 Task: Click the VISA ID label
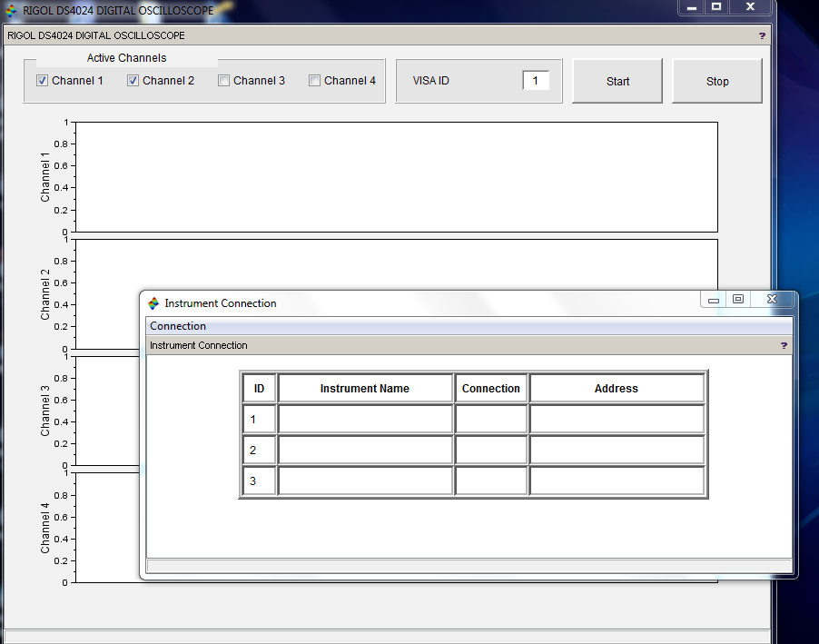(x=431, y=81)
